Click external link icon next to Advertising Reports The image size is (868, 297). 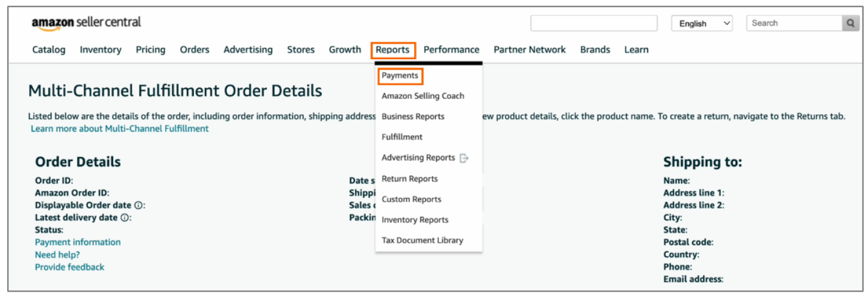[x=464, y=158]
